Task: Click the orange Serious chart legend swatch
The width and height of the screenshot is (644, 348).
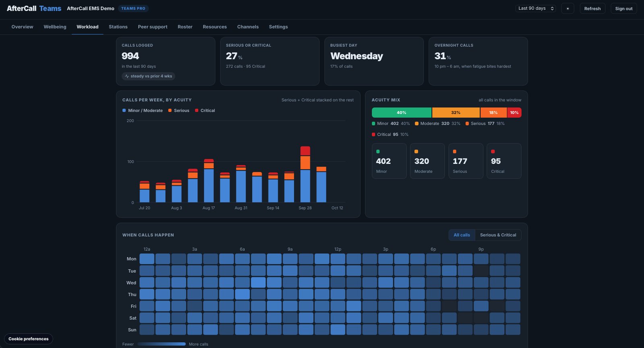Action: (x=170, y=110)
